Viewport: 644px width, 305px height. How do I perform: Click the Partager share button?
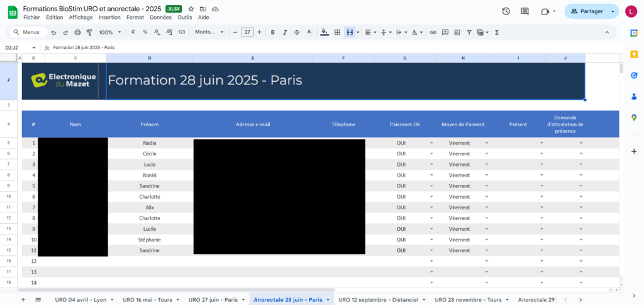point(587,11)
